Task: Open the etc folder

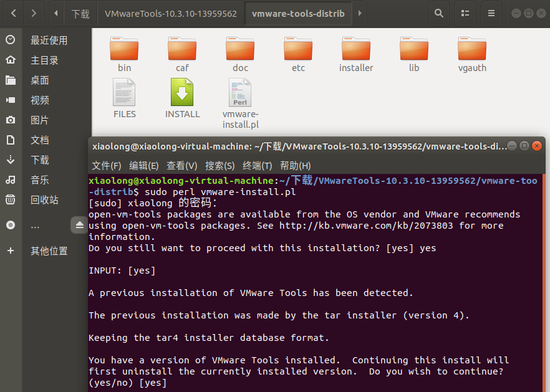Action: tap(298, 54)
